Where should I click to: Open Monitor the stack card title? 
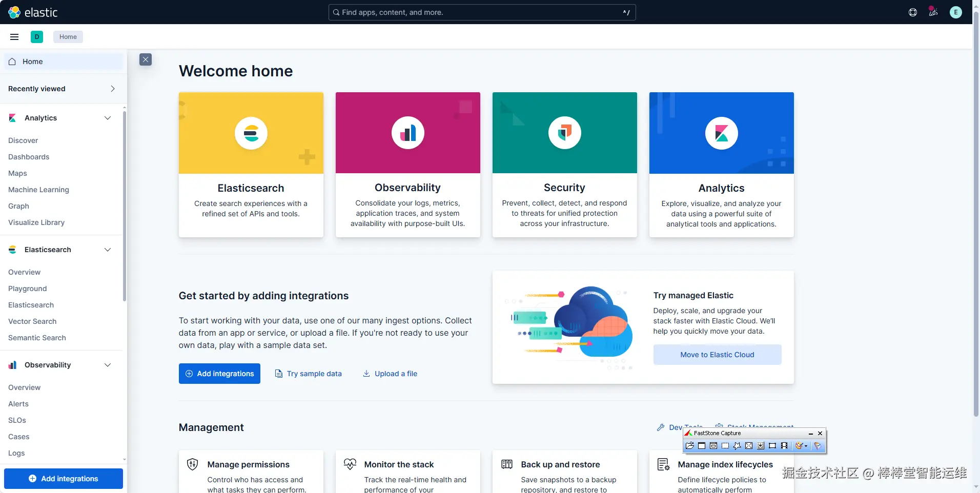click(399, 464)
